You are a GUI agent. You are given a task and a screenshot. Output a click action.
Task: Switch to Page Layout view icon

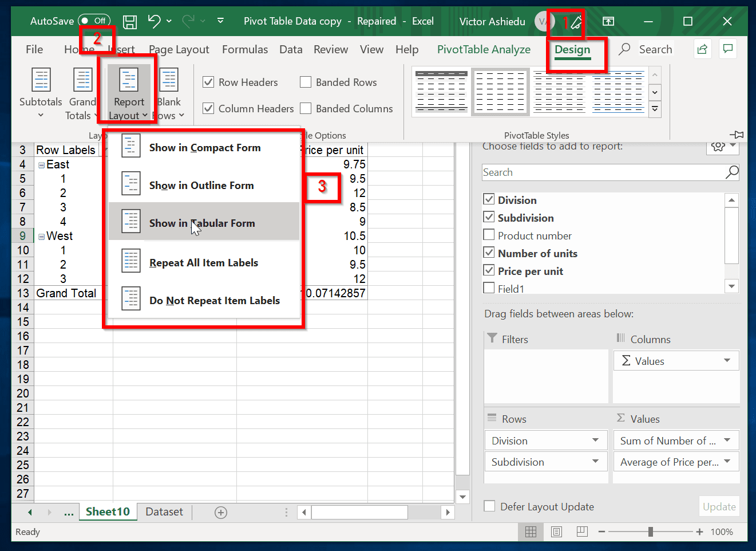[556, 532]
